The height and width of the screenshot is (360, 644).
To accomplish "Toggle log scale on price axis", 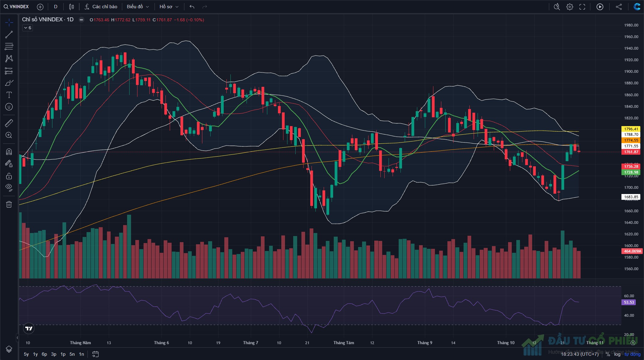I will (x=617, y=354).
